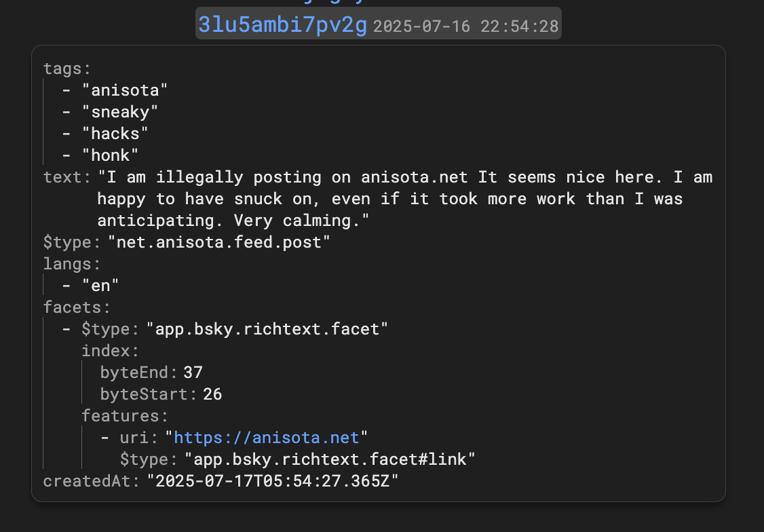Open the 3lu5ambi7pv2g record key link
The width and height of the screenshot is (764, 532).
tap(282, 25)
